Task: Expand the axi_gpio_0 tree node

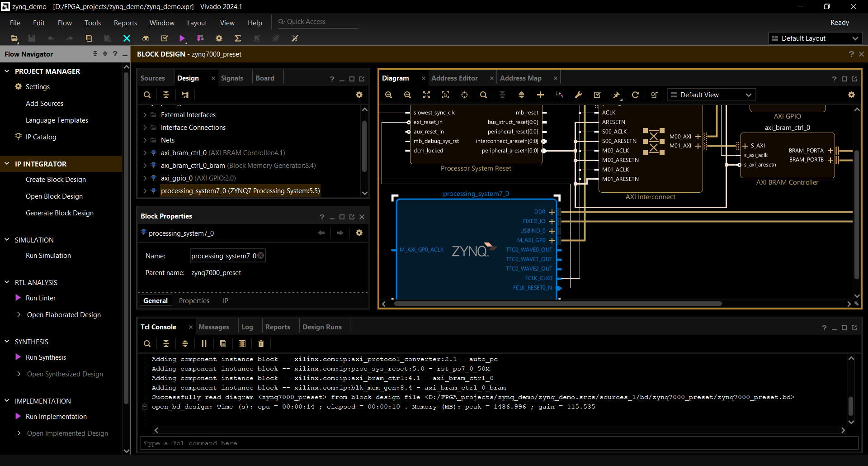Action: 145,178
